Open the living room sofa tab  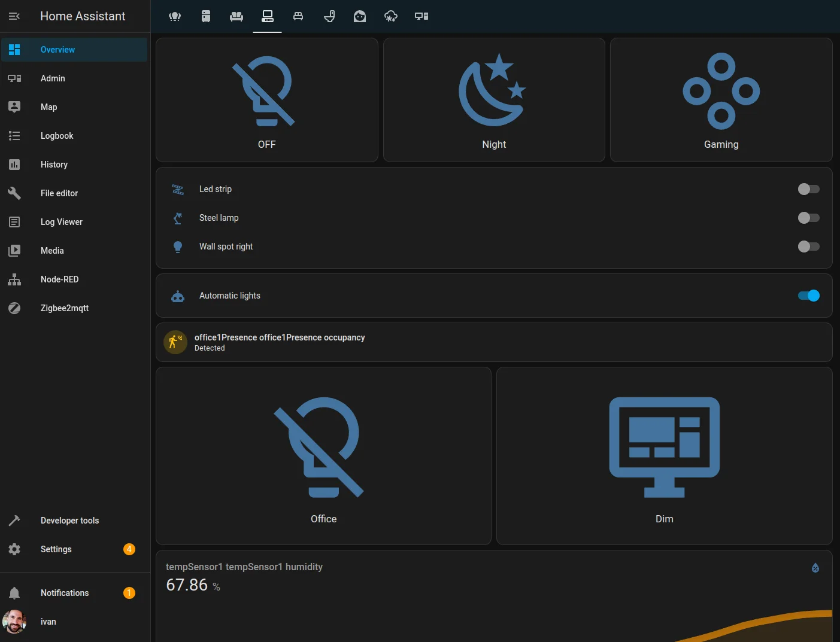(236, 16)
